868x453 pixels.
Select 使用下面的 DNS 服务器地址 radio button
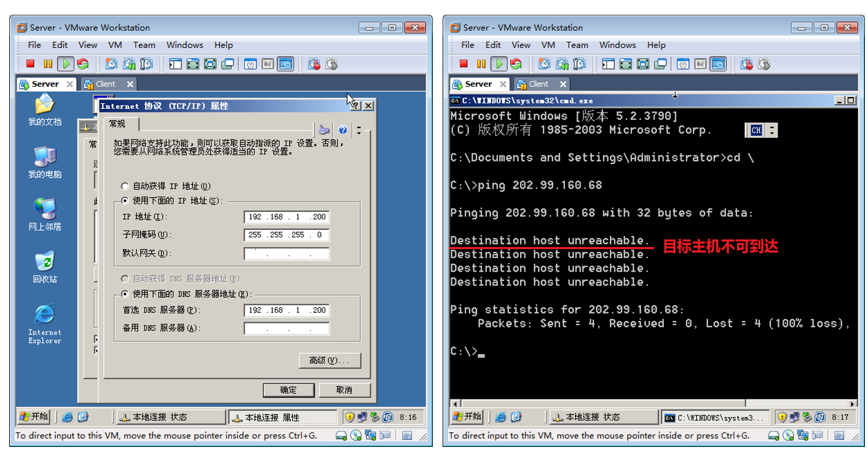(125, 294)
